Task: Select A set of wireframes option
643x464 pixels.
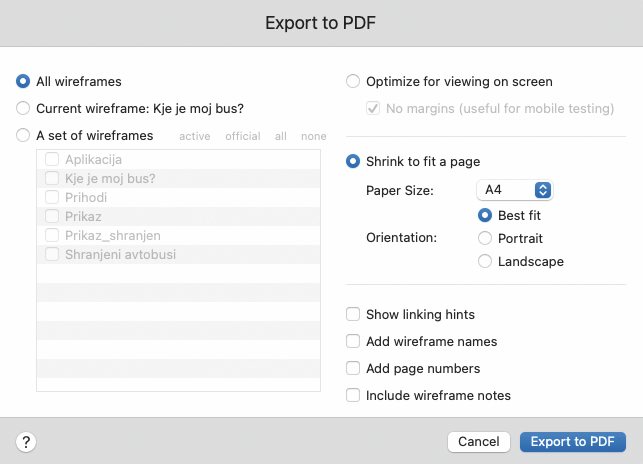Action: 23,135
